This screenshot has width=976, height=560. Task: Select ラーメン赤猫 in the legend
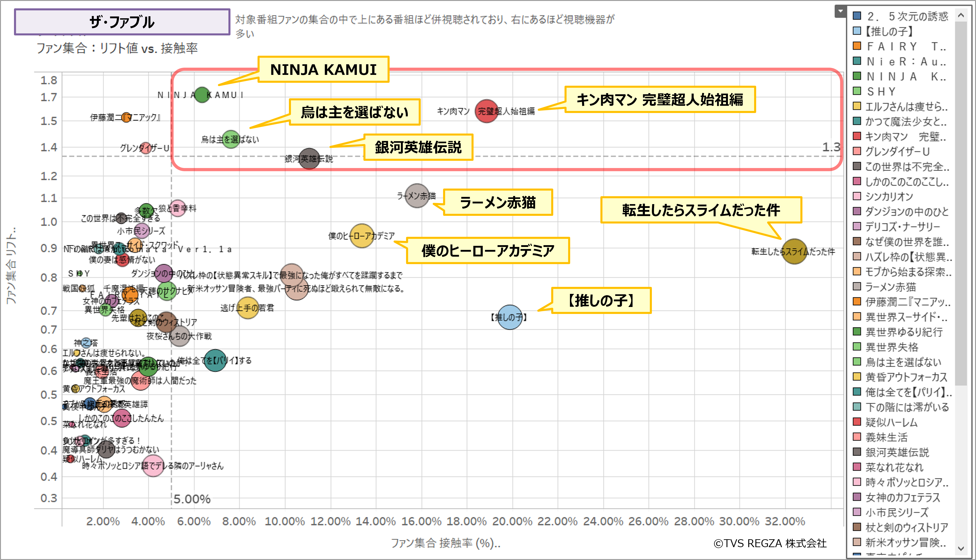click(x=890, y=287)
